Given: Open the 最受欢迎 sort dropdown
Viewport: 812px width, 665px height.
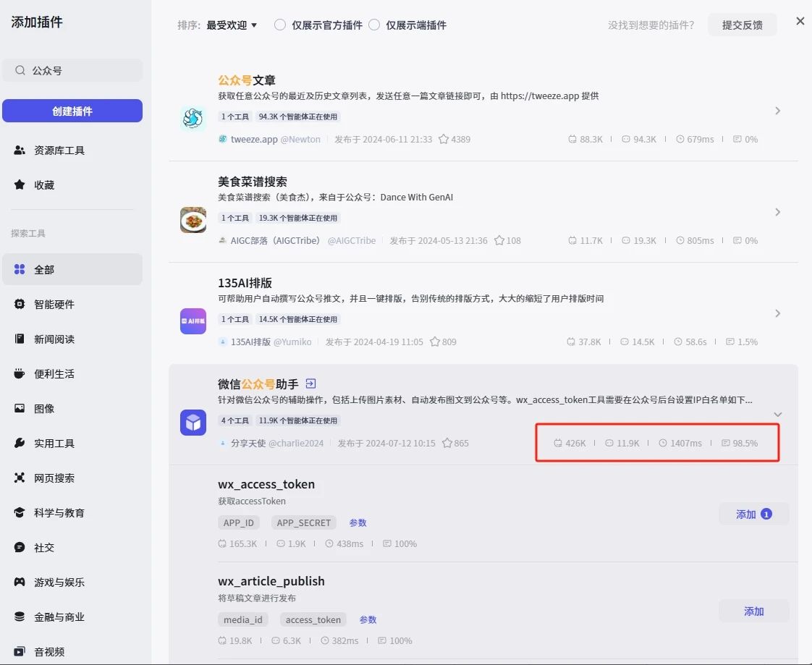Looking at the screenshot, I should pos(232,25).
